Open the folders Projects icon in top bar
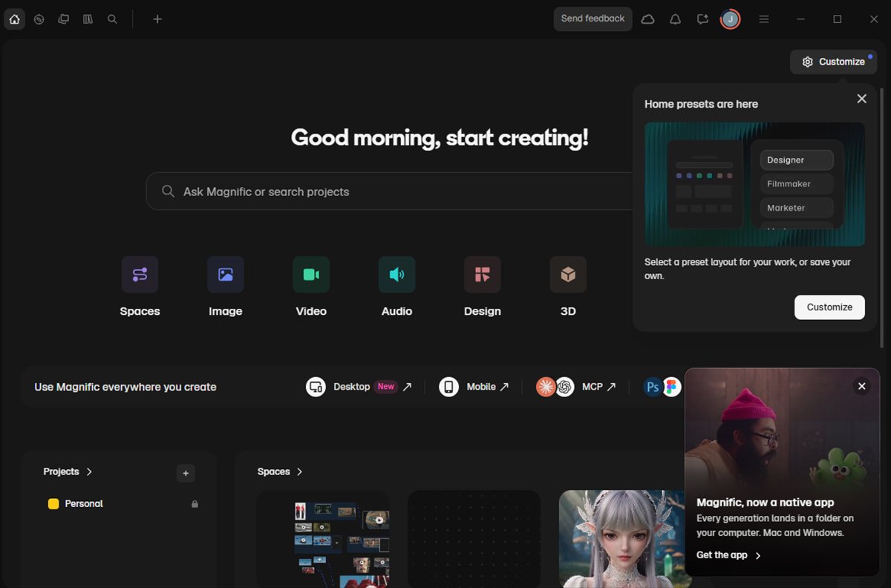 coord(64,19)
